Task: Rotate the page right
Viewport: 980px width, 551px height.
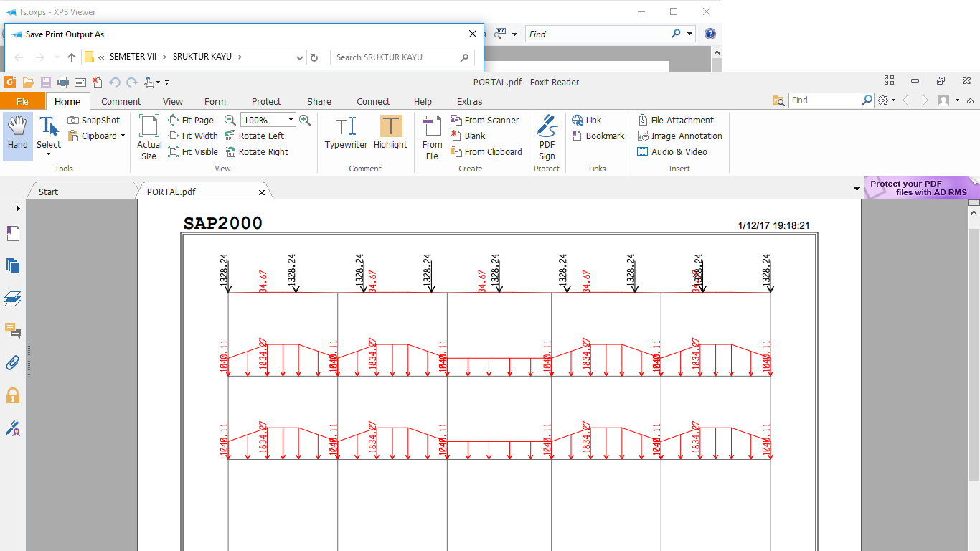Action: point(257,152)
